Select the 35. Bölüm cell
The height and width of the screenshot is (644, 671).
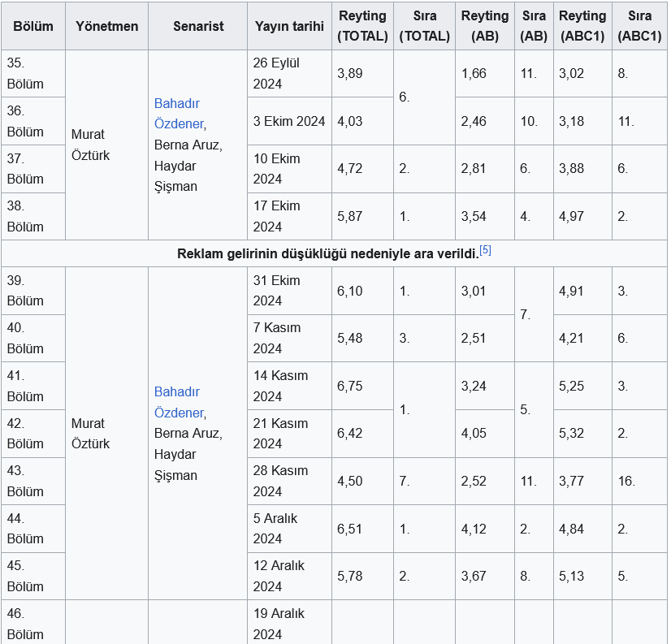pos(33,74)
